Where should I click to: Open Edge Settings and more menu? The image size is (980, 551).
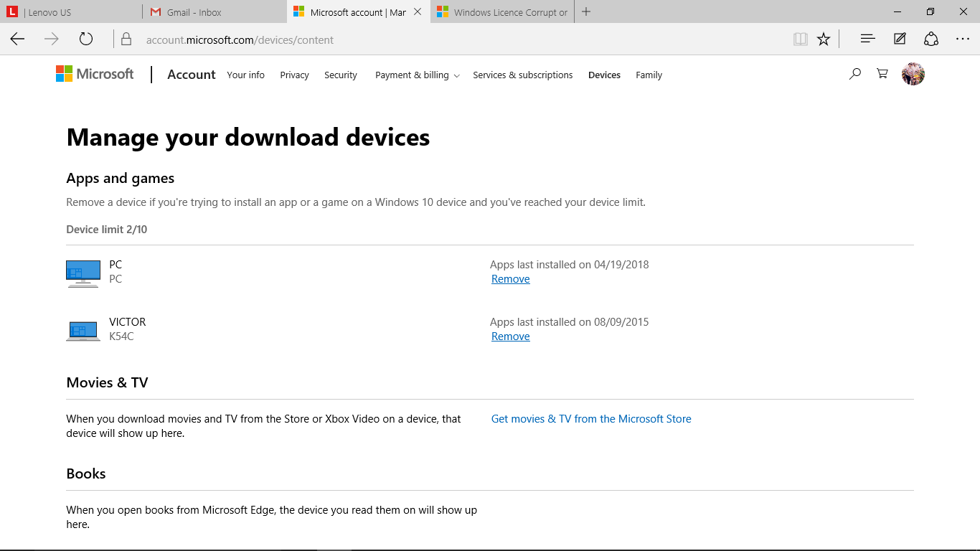pos(962,39)
